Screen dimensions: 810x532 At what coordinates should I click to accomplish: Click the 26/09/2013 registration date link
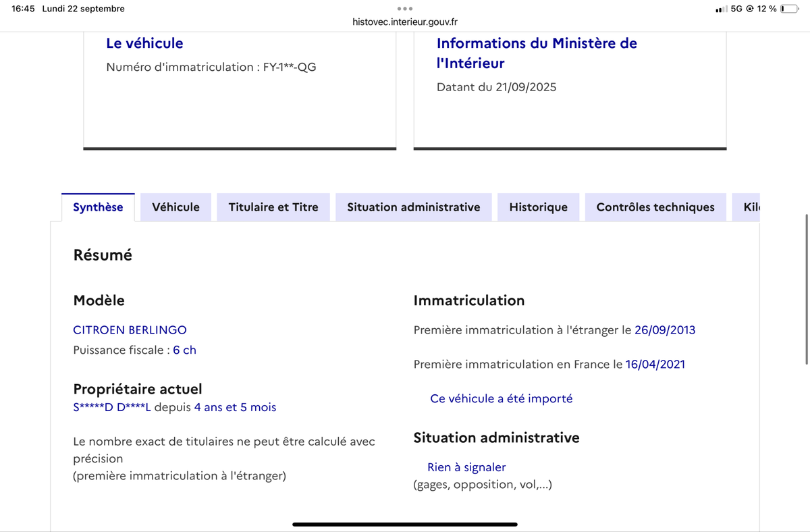665,329
